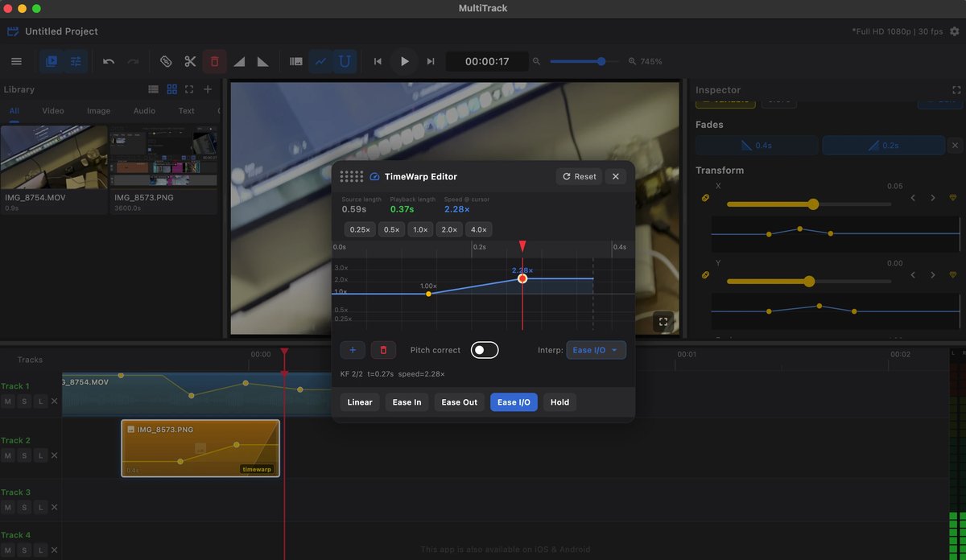Solo Track 2 with the S button
This screenshot has height=560, width=966.
(x=24, y=455)
